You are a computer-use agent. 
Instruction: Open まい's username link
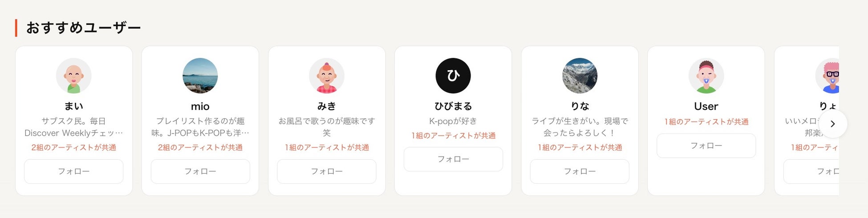(74, 106)
